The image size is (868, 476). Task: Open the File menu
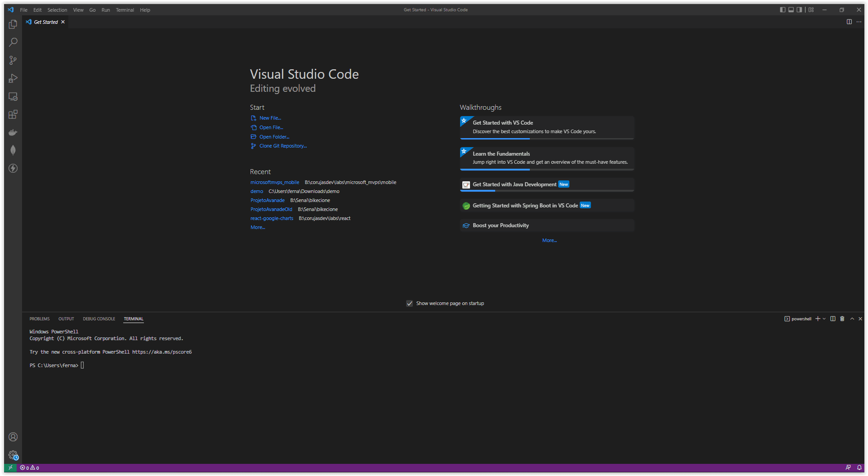tap(24, 10)
